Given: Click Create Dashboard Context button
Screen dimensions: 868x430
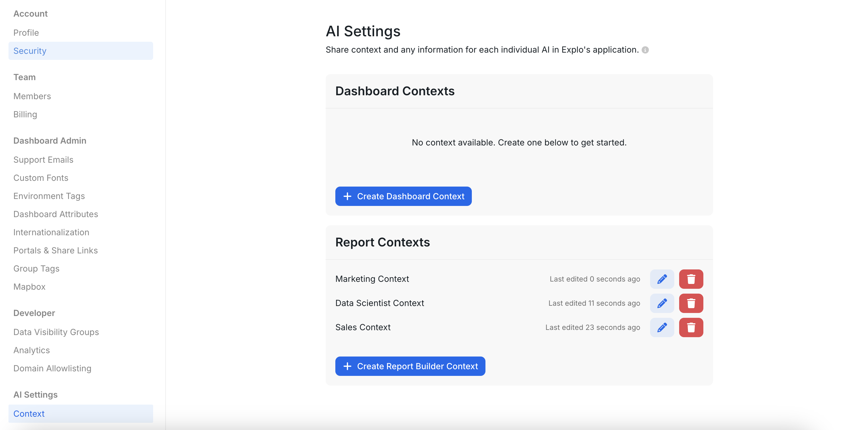Looking at the screenshot, I should point(403,196).
